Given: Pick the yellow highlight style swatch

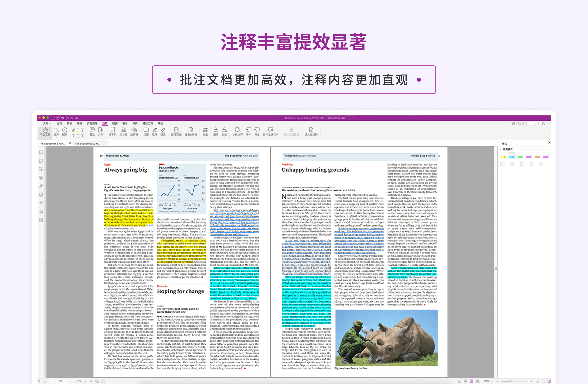Looking at the screenshot, I should [503, 155].
